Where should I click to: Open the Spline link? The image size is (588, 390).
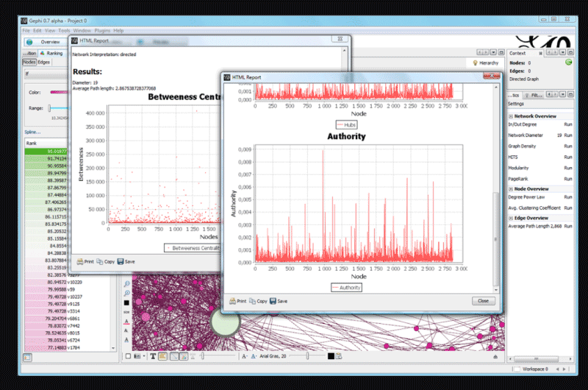click(x=32, y=132)
